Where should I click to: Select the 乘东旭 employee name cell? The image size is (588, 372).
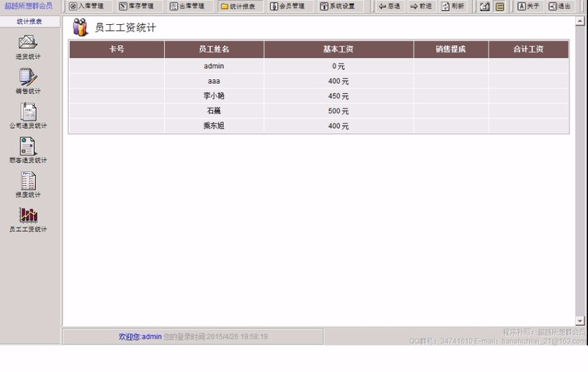pyautogui.click(x=214, y=126)
